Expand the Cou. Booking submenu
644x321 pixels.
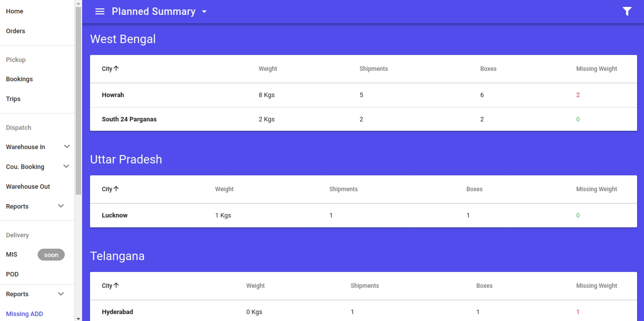[66, 166]
